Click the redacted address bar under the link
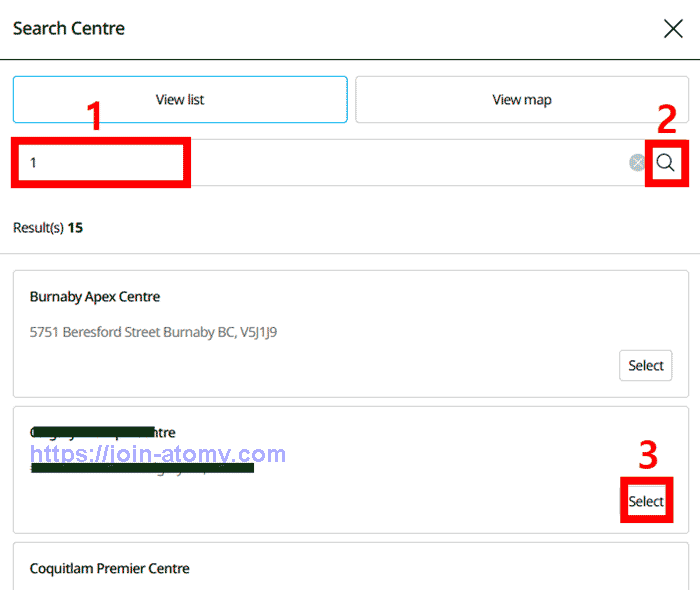The image size is (700, 590). click(x=142, y=468)
